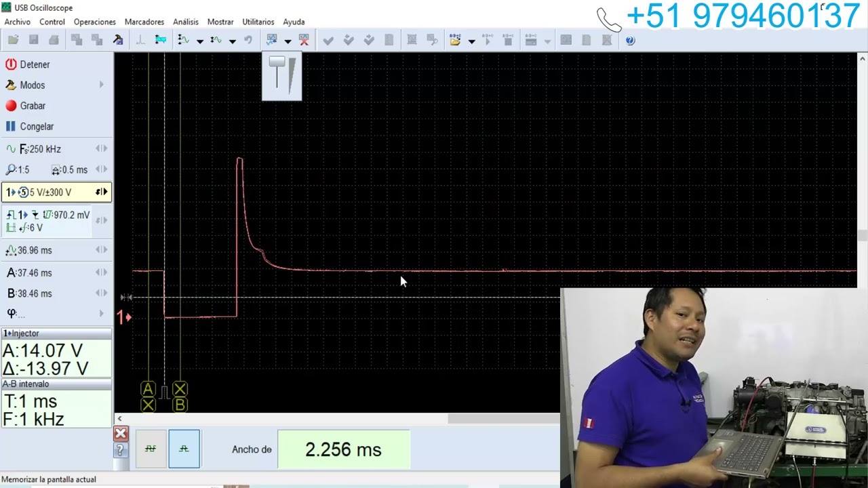Click the A marker handle at graph bottom
The width and height of the screenshot is (868, 488).
[148, 389]
